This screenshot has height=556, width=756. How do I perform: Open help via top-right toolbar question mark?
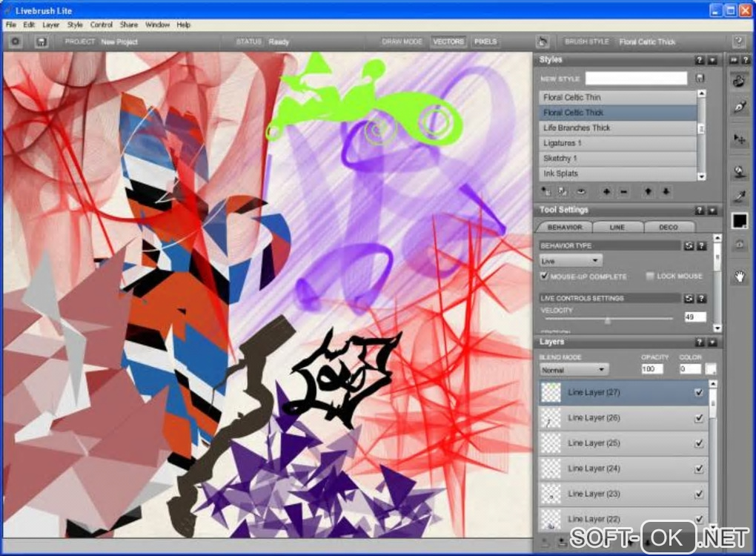pyautogui.click(x=739, y=42)
